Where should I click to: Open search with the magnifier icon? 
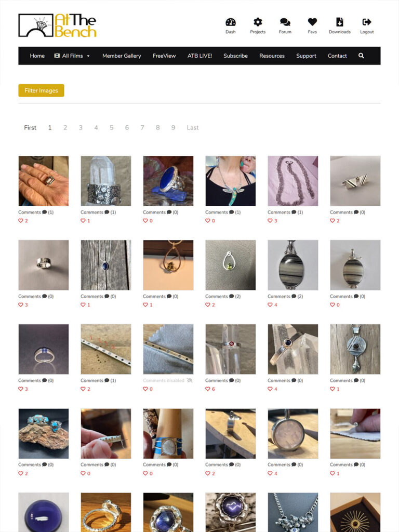362,56
